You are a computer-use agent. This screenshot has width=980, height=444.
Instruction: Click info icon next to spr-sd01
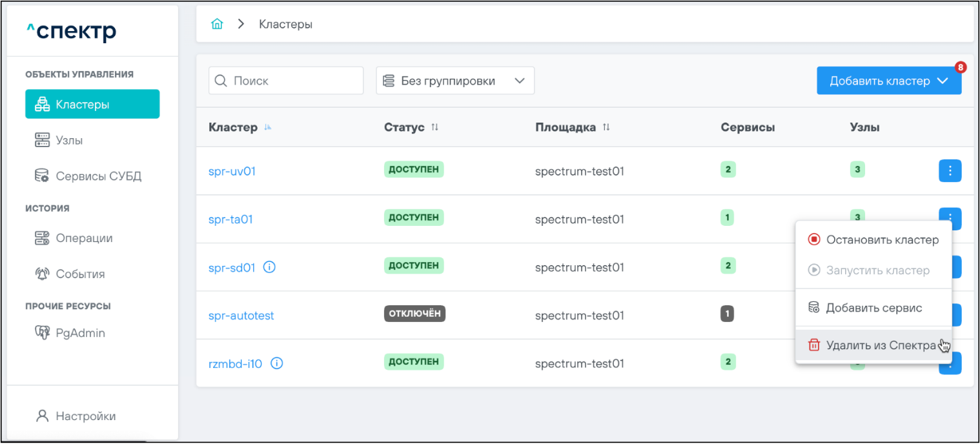point(270,267)
